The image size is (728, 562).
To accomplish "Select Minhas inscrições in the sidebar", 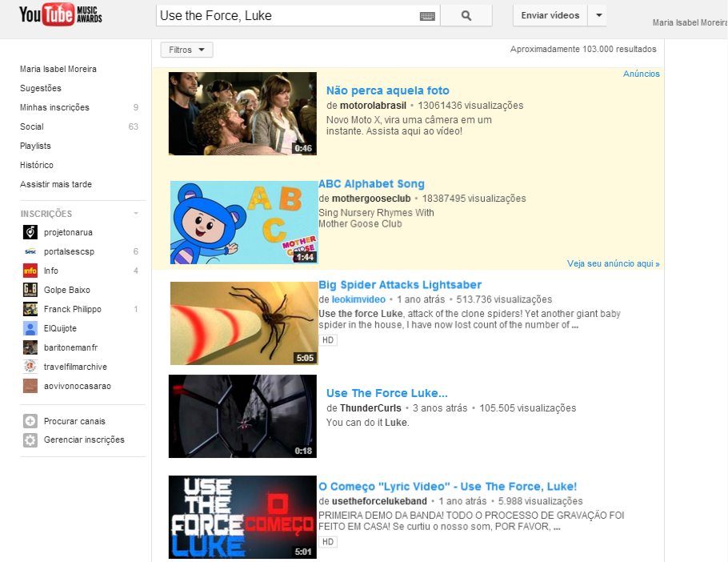I will coord(54,107).
